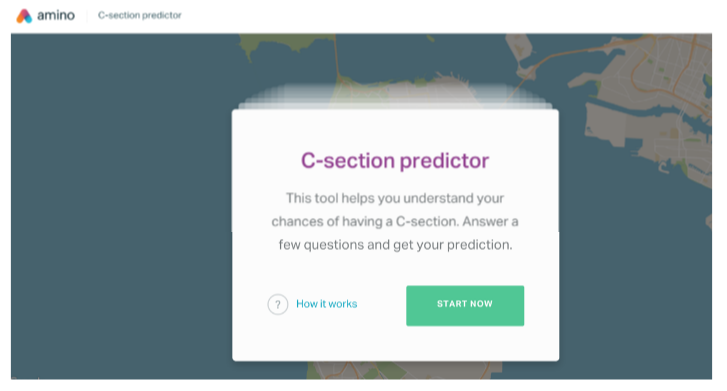Click the stacked card edges behind main card
This screenshot has height=391, width=727.
(395, 97)
